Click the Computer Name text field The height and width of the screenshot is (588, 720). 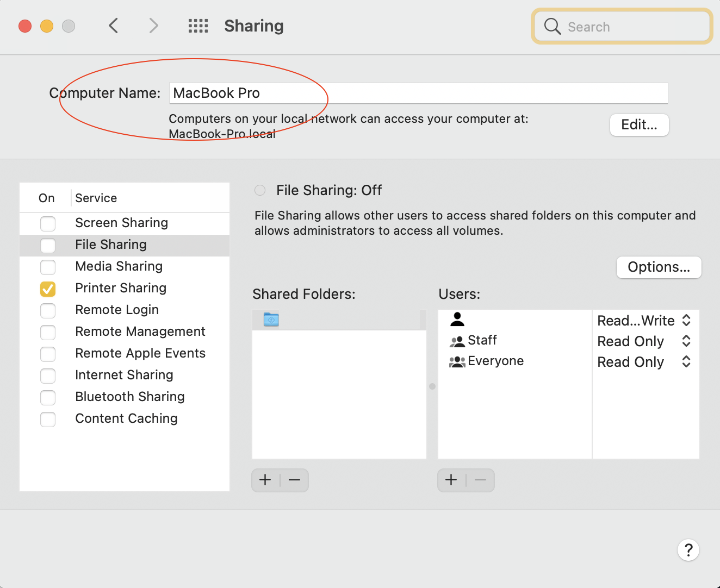click(418, 93)
